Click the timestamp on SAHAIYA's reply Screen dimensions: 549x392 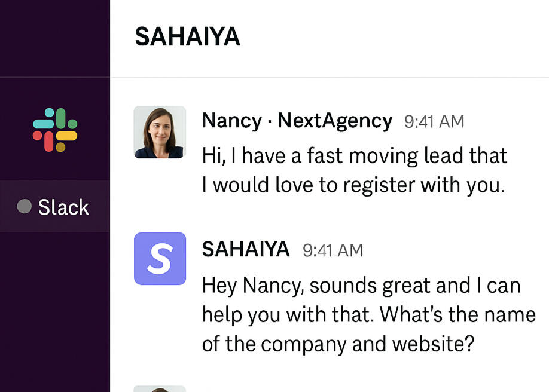[333, 250]
